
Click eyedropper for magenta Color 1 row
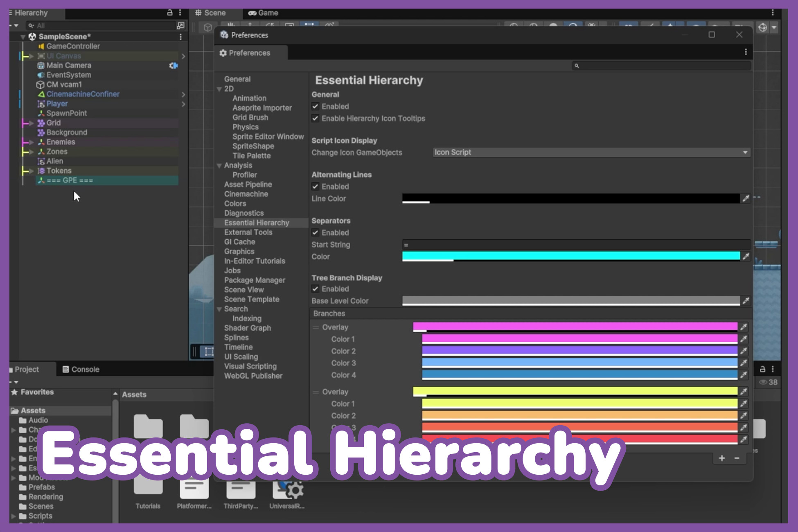[744, 339]
